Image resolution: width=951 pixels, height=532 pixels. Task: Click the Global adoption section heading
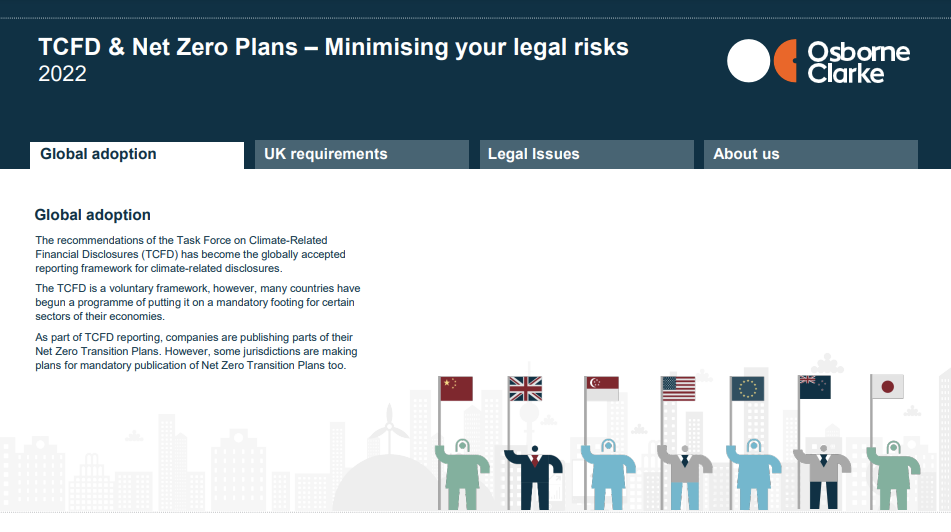pos(93,215)
